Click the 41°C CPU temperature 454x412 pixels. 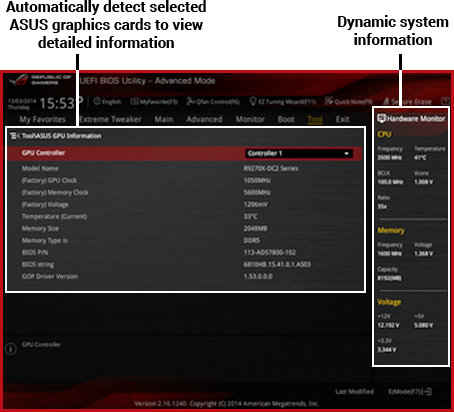coord(420,158)
